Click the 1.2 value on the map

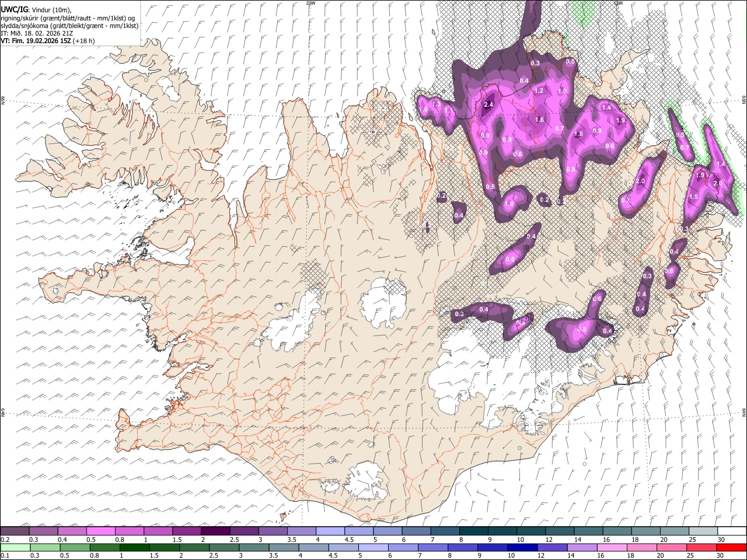click(x=539, y=91)
